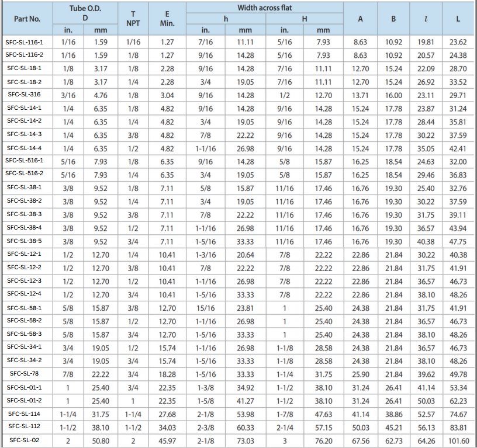Screen dimensions: 477x448
Task: Select part number SFC-SL-78
Action: coord(27,373)
